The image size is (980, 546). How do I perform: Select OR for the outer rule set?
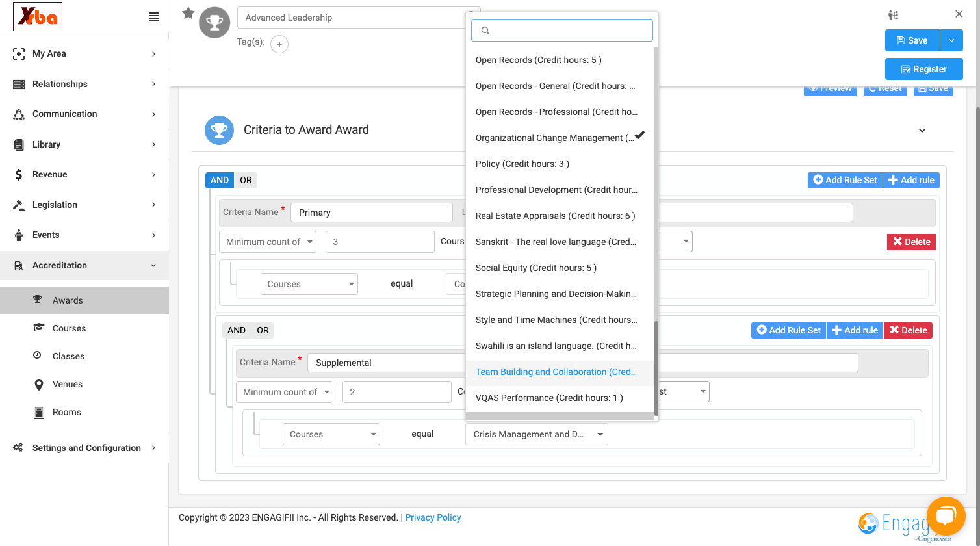click(246, 180)
